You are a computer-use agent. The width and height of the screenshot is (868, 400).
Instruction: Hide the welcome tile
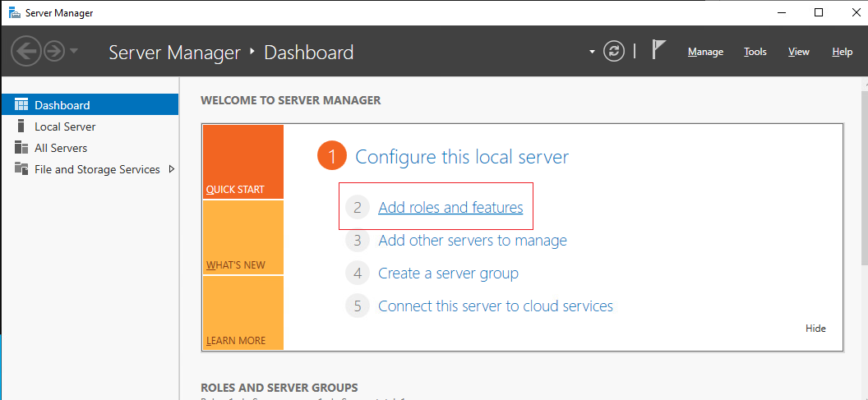click(815, 329)
